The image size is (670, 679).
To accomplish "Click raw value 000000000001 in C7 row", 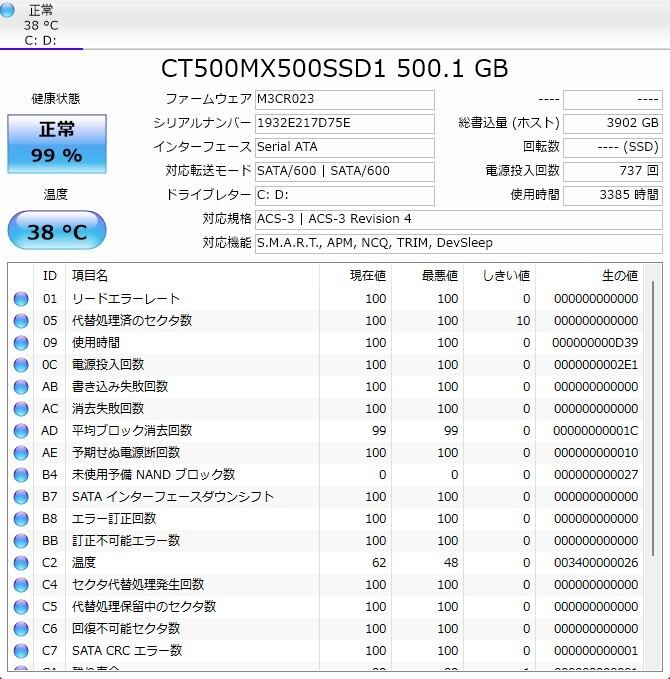I will click(596, 651).
